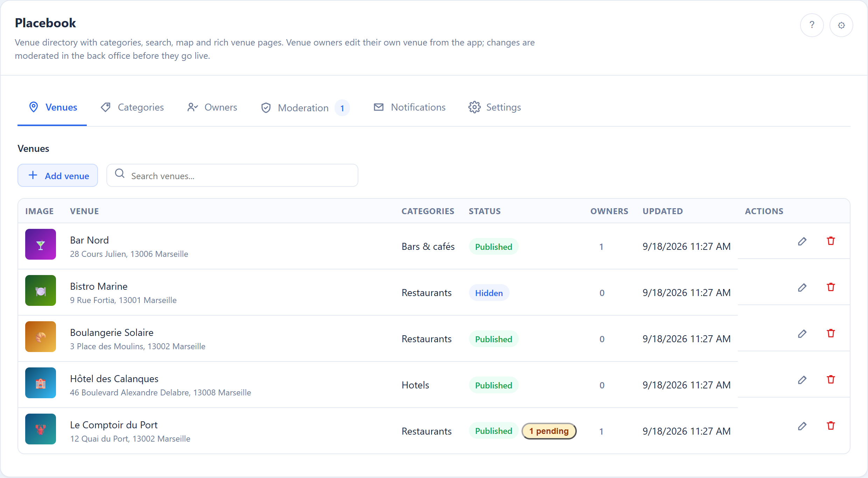The width and height of the screenshot is (868, 478).
Task: Edit the Boulangerie Solaire venue
Action: coord(802,333)
